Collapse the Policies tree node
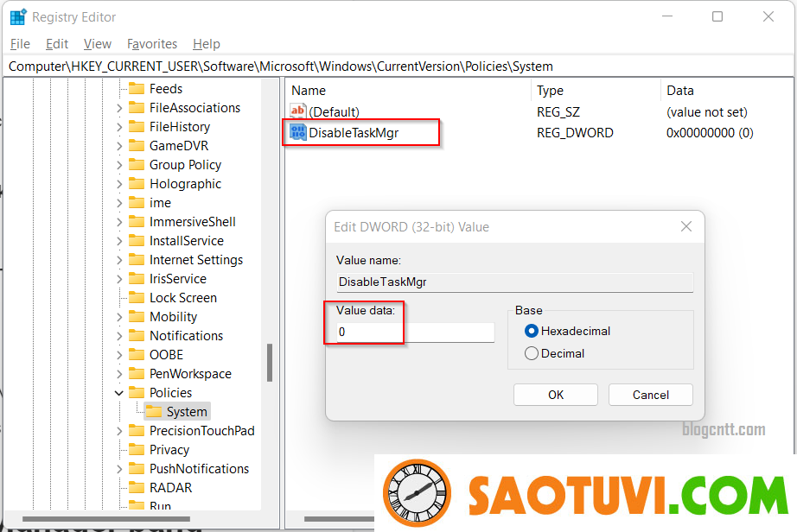 [x=119, y=393]
